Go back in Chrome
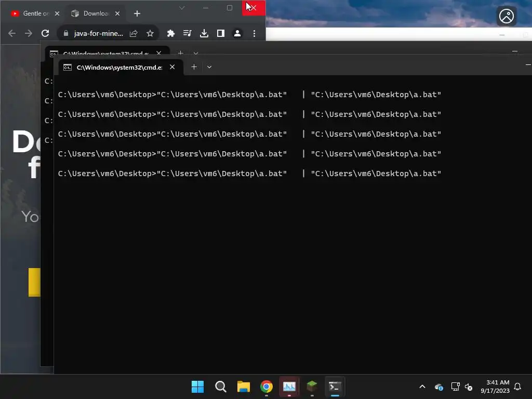The height and width of the screenshot is (399, 532). [12, 33]
